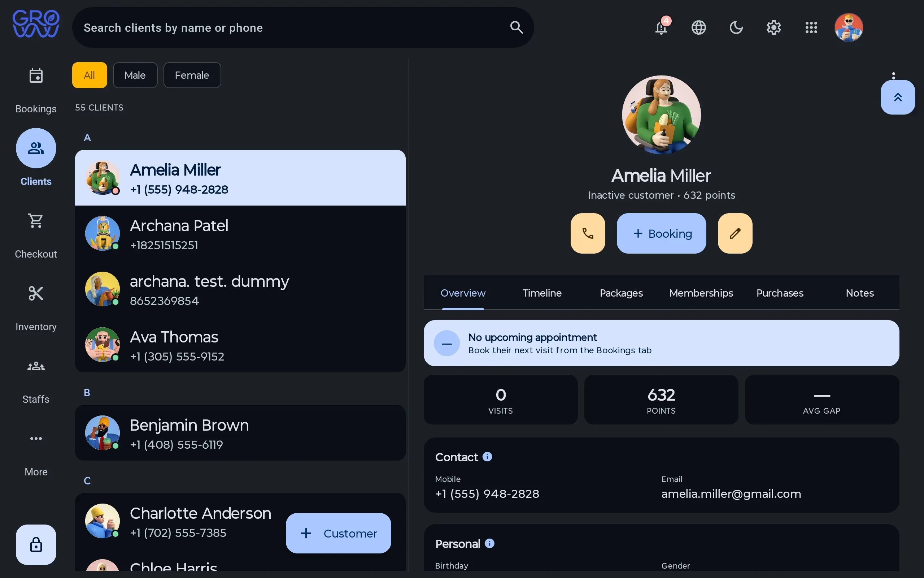Click Amelia Miller's large profile photo
This screenshot has width=924, height=578.
point(661,115)
